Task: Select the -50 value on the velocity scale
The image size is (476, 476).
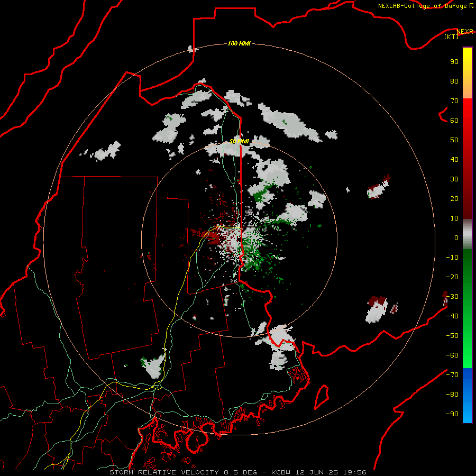Action: point(452,336)
